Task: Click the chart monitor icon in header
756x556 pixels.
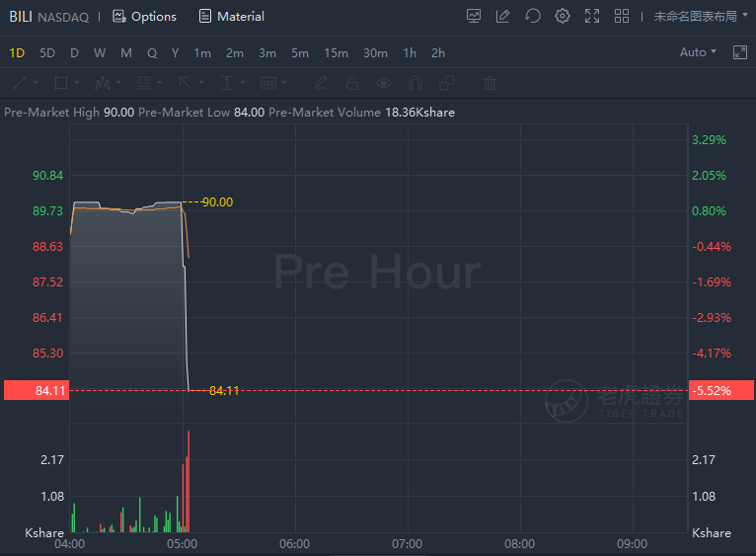Action: 474,17
